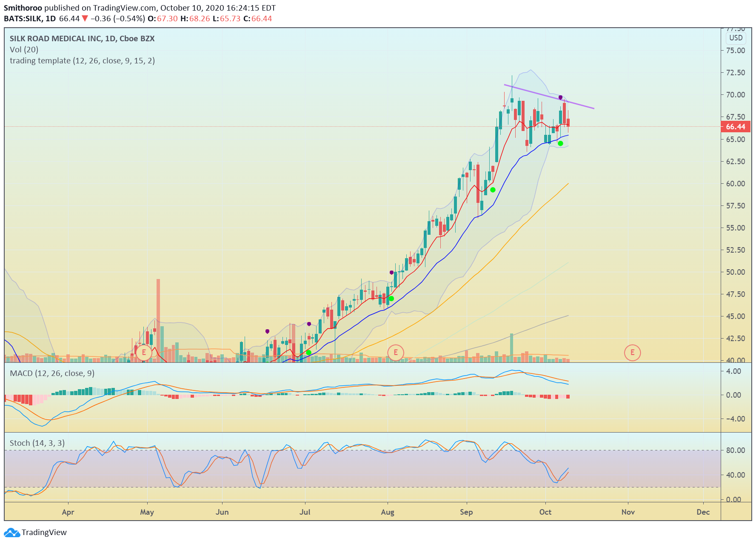This screenshot has height=544, width=756.
Task: Click the 60.00 price axis label
Action: coord(736,184)
